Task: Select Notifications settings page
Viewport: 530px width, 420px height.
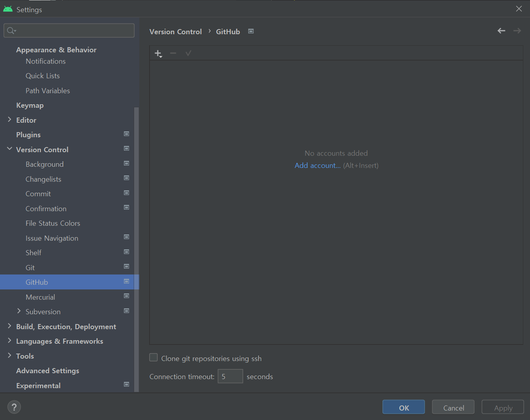Action: click(x=46, y=61)
